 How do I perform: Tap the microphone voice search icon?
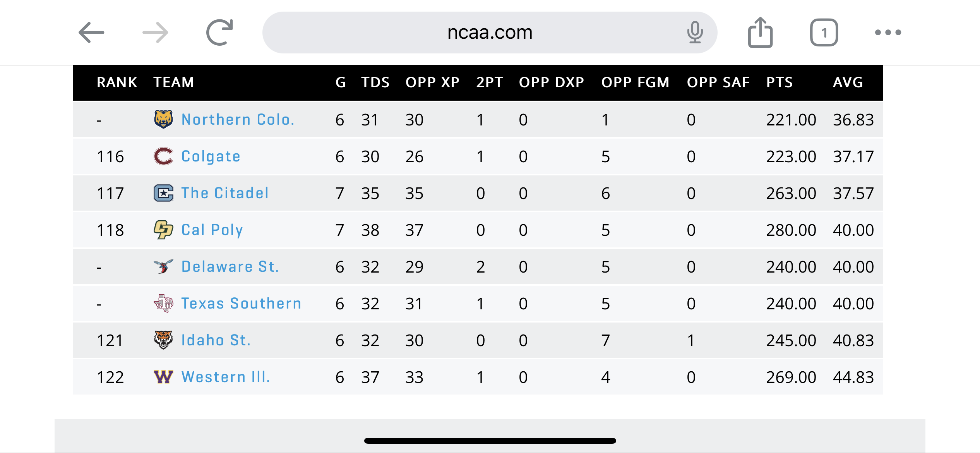coord(695,33)
